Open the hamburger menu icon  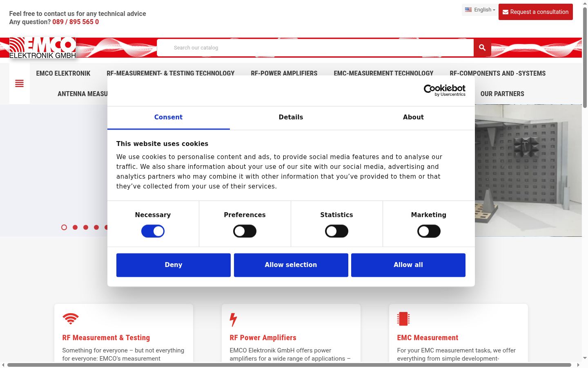point(19,84)
